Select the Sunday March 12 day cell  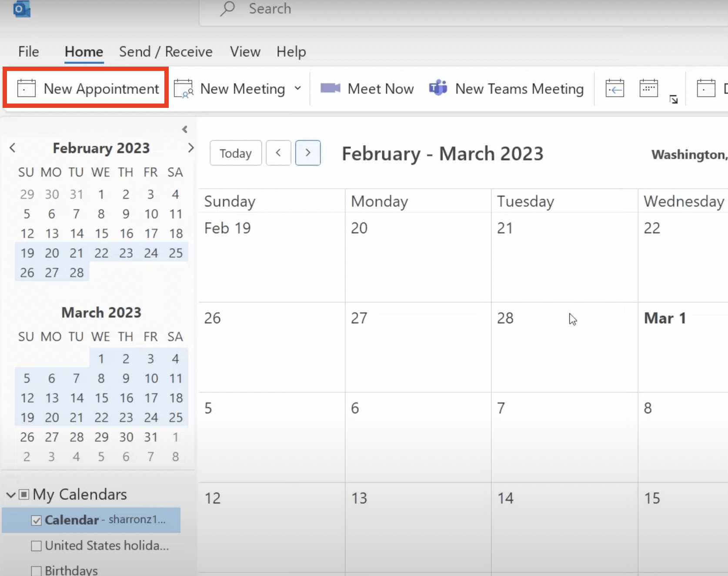click(x=272, y=527)
